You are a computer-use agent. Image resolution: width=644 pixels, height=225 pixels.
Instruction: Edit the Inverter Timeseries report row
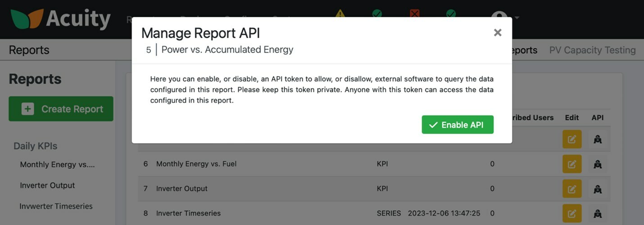pos(571,213)
